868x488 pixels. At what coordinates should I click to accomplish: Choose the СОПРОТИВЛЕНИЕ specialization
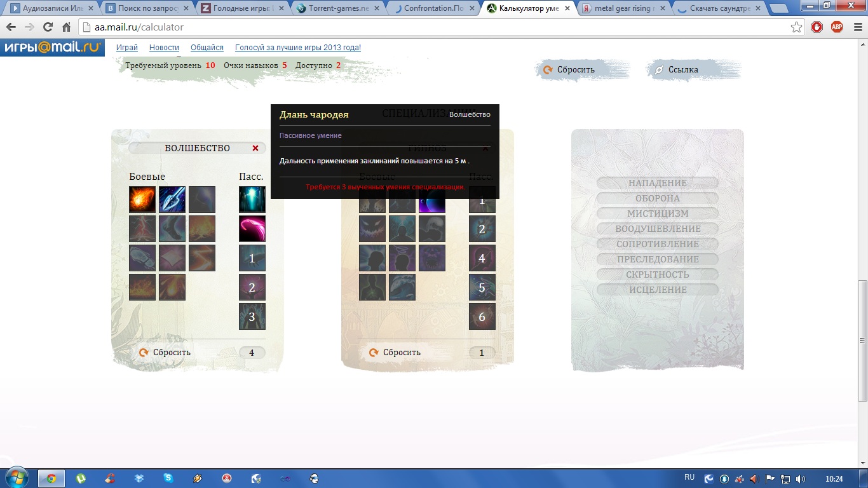click(x=658, y=244)
